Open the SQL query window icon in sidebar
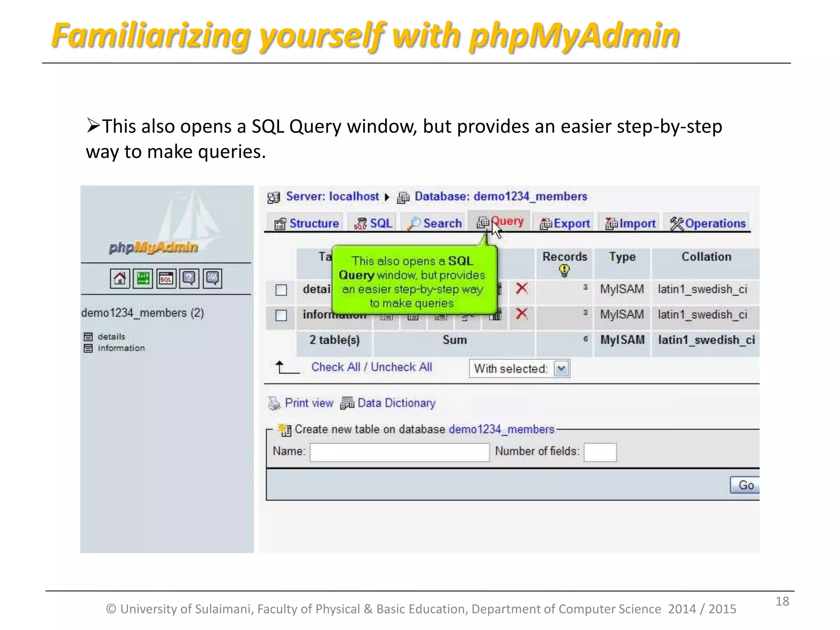The height and width of the screenshot is (630, 840). [166, 279]
